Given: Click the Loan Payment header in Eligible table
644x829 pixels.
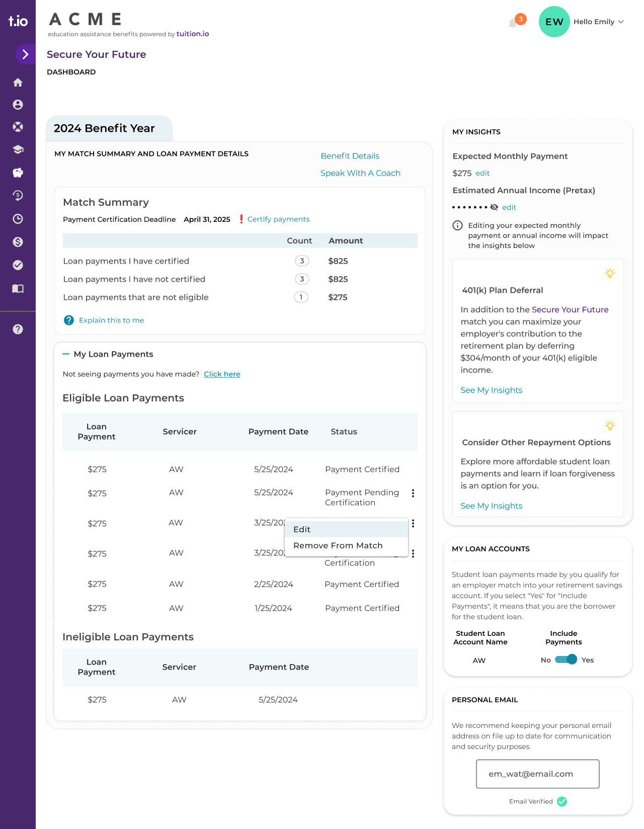Looking at the screenshot, I should point(97,432).
